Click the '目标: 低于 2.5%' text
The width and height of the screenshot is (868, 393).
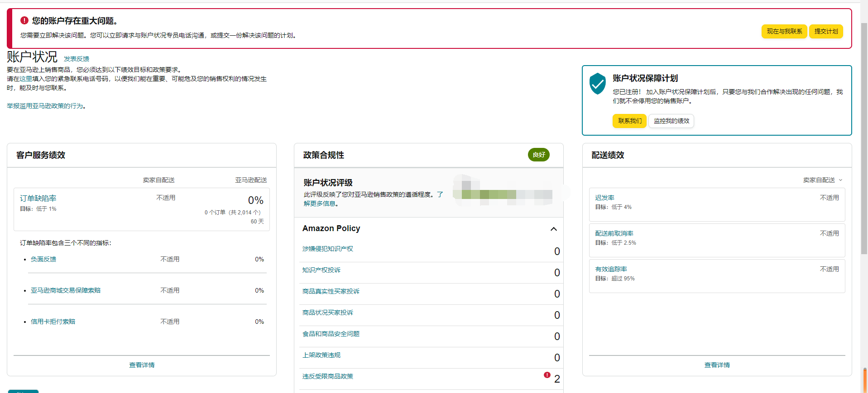coord(615,243)
